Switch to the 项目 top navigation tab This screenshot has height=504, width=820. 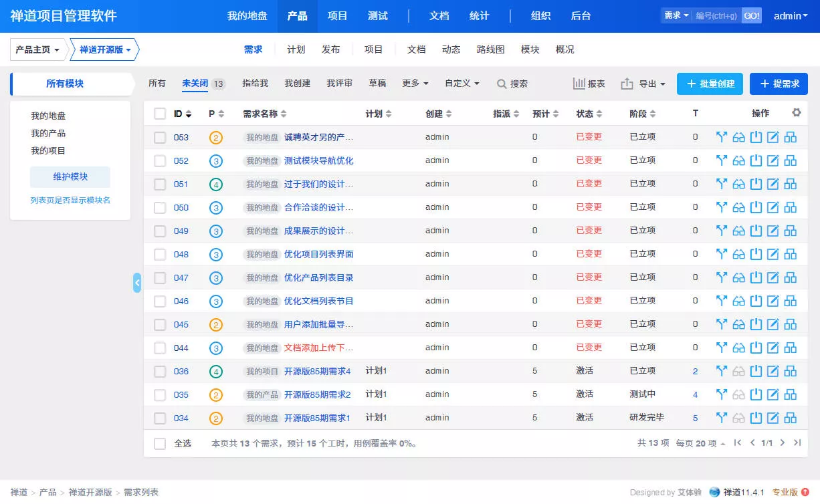338,16
